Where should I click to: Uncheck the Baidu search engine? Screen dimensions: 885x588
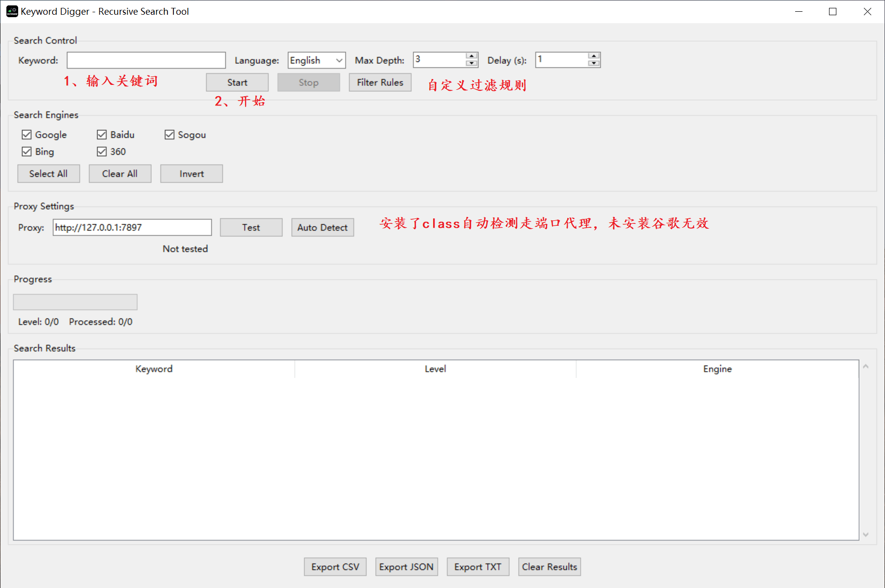click(102, 134)
